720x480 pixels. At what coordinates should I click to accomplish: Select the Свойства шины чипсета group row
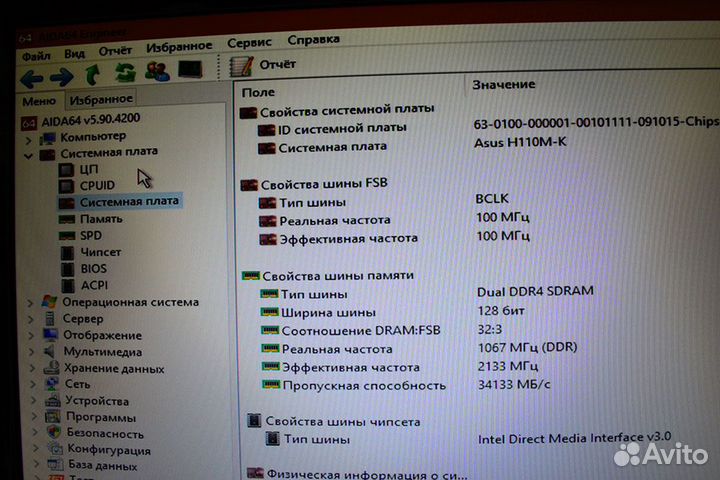[x=334, y=421]
